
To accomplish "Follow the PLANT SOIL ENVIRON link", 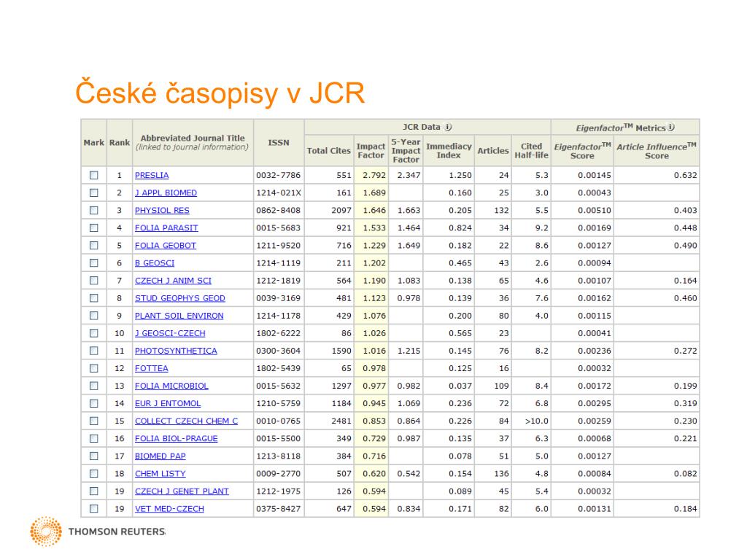I will click(179, 316).
